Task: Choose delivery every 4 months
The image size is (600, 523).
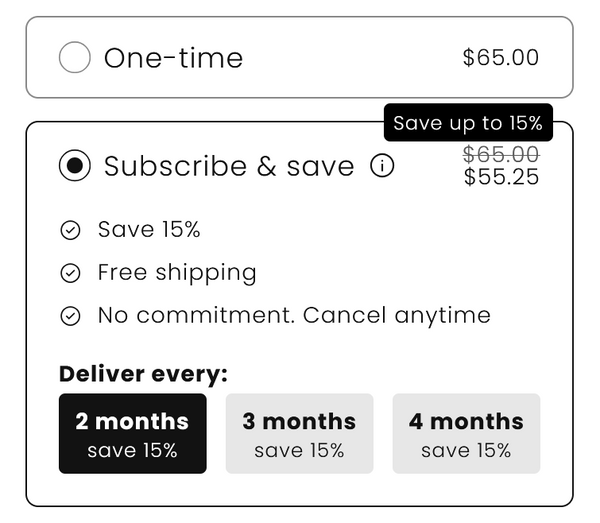Action: click(x=466, y=433)
